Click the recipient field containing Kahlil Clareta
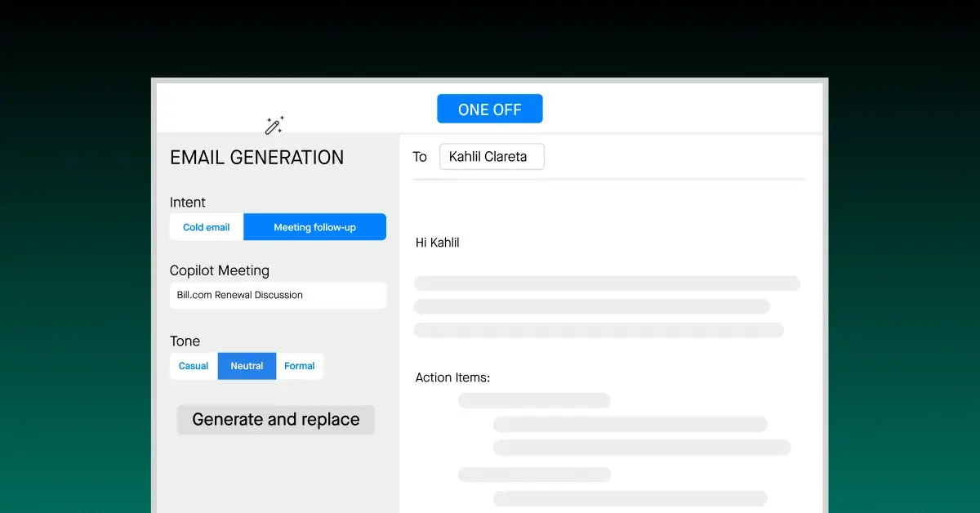 click(492, 156)
